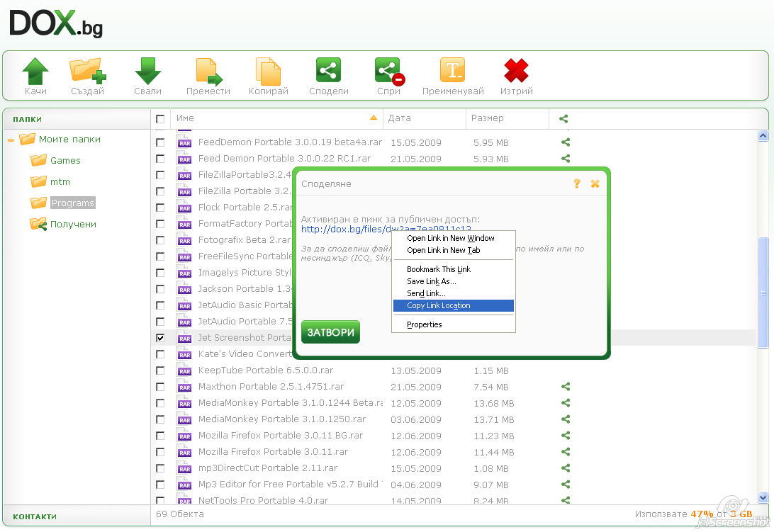Open the Създай new folder icon
This screenshot has height=532, width=774.
click(87, 71)
